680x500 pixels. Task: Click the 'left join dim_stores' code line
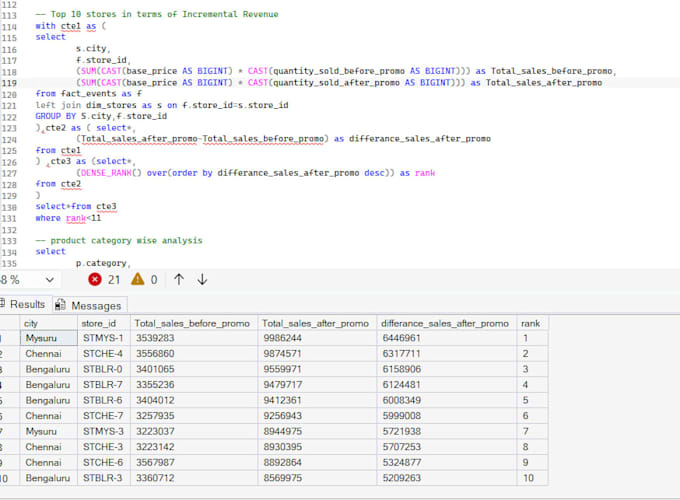point(162,105)
